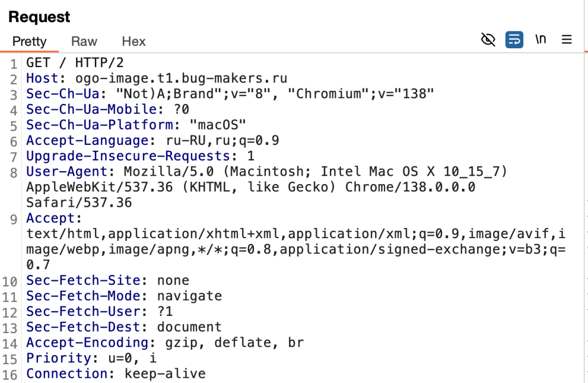The width and height of the screenshot is (588, 383).
Task: Toggle the blue word-wrap icon
Action: pos(514,39)
